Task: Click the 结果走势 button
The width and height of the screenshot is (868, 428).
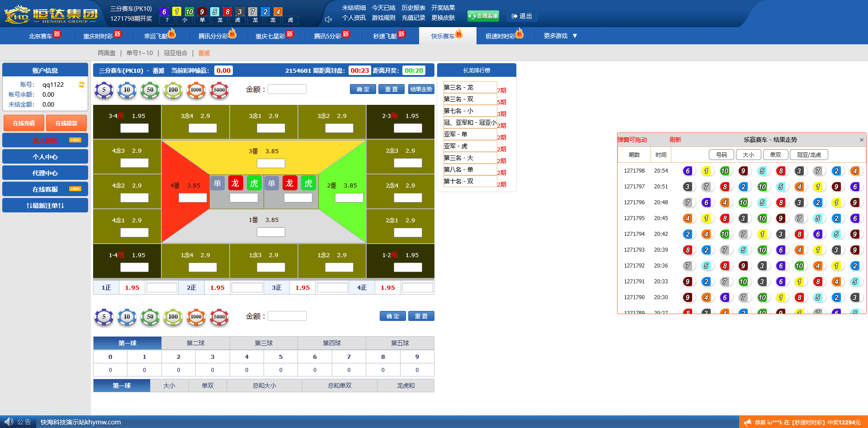Action: click(x=421, y=89)
